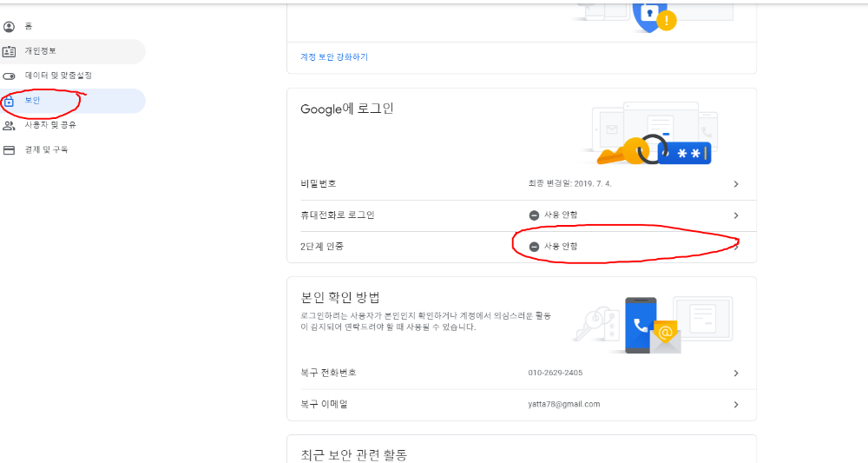
Task: Open the 비밀번호 setting row
Action: [x=522, y=184]
